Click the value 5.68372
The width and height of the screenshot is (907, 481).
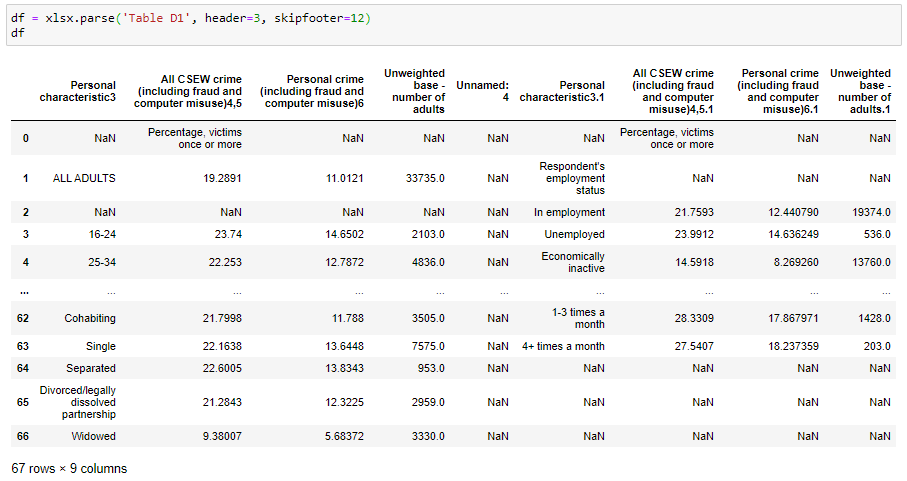click(x=344, y=436)
